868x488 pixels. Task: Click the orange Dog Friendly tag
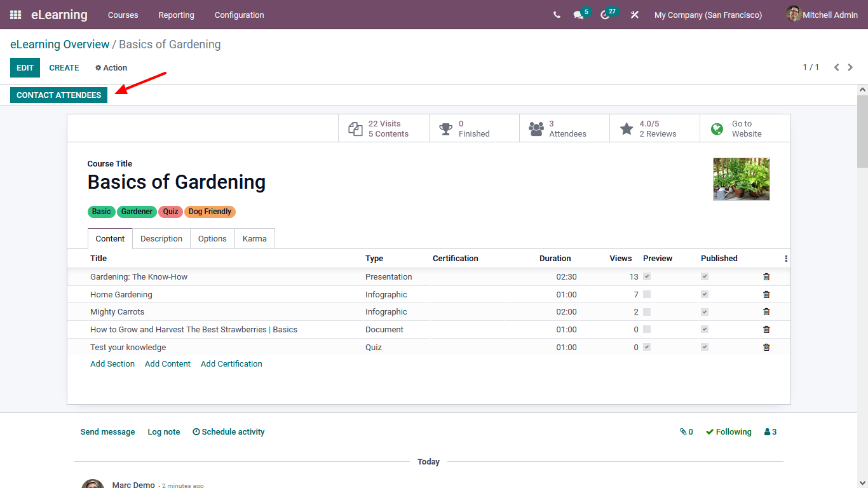tap(210, 212)
